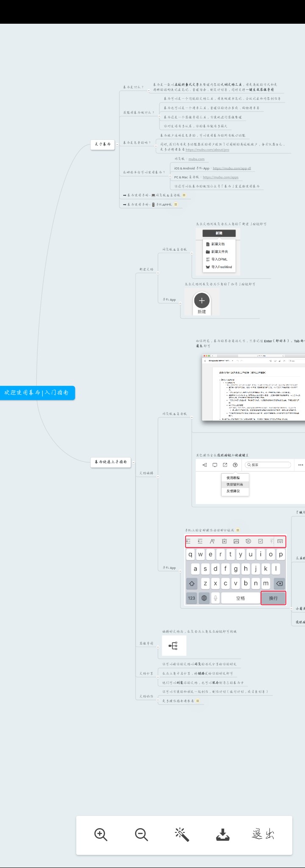Screen dimensions: 305x868
Task: Open note icon after 手机上的全部操作 node
Action: click(238, 530)
